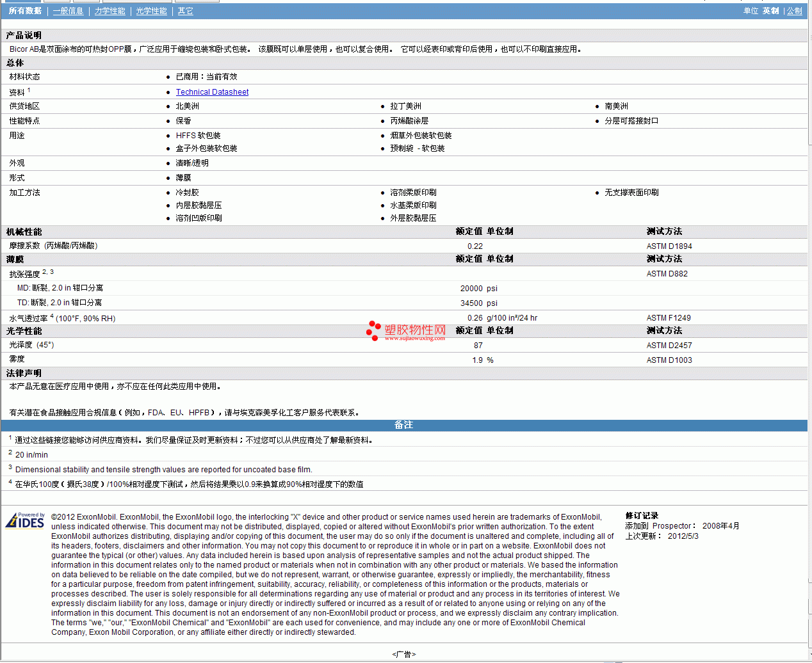812x663 pixels.
Task: Click the friction coefficient value 0.22
Action: click(475, 246)
